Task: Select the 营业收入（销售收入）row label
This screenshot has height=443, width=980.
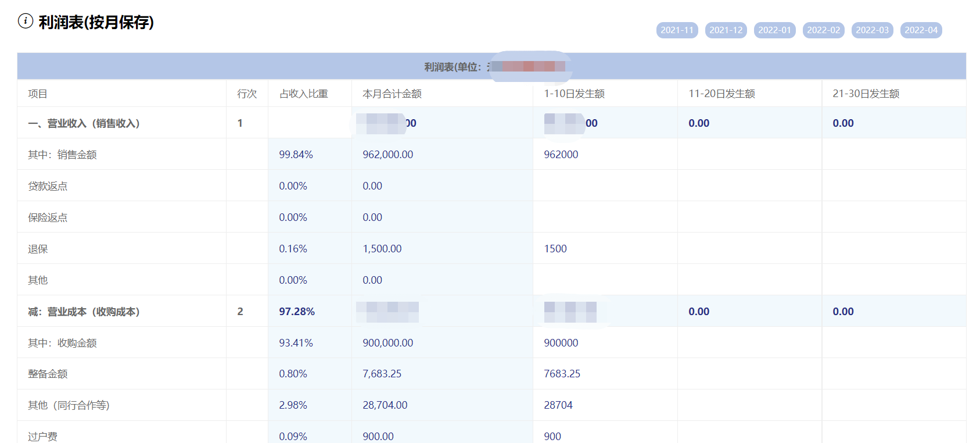Action: pyautogui.click(x=84, y=123)
